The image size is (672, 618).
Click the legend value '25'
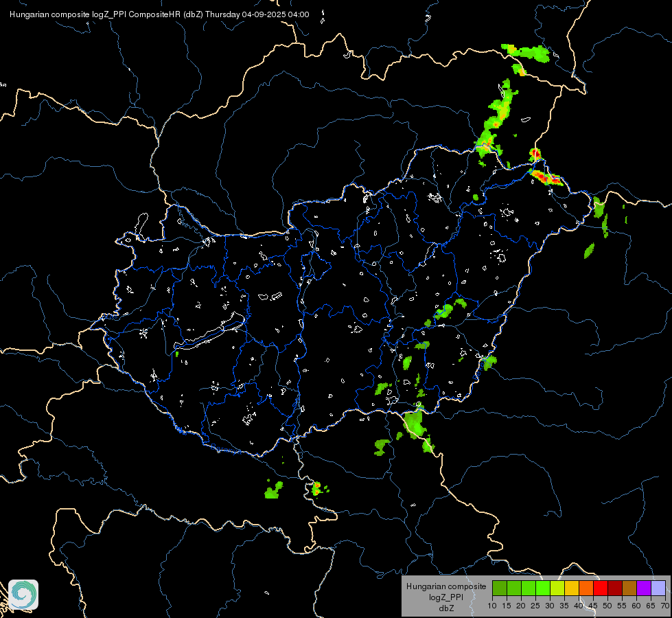click(x=535, y=606)
